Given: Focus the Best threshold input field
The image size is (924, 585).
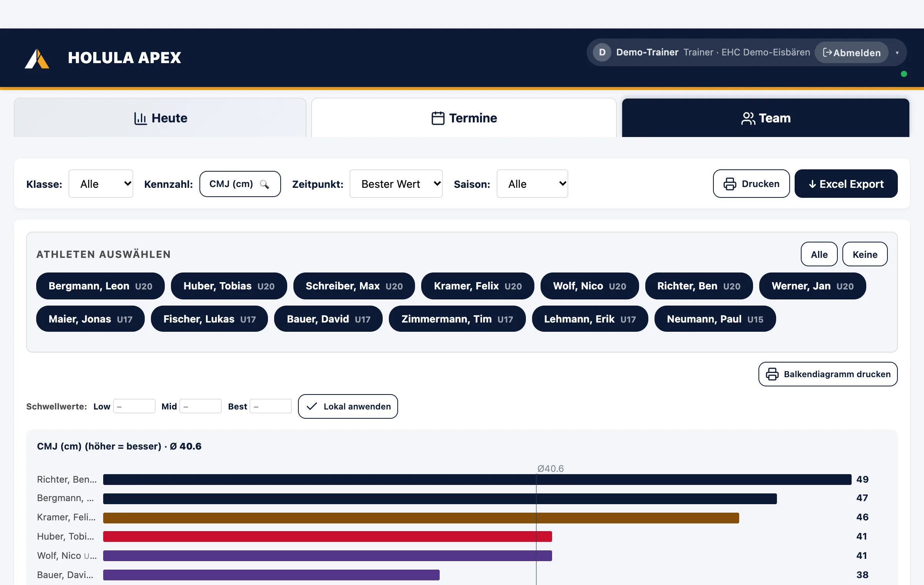Looking at the screenshot, I should click(x=271, y=406).
